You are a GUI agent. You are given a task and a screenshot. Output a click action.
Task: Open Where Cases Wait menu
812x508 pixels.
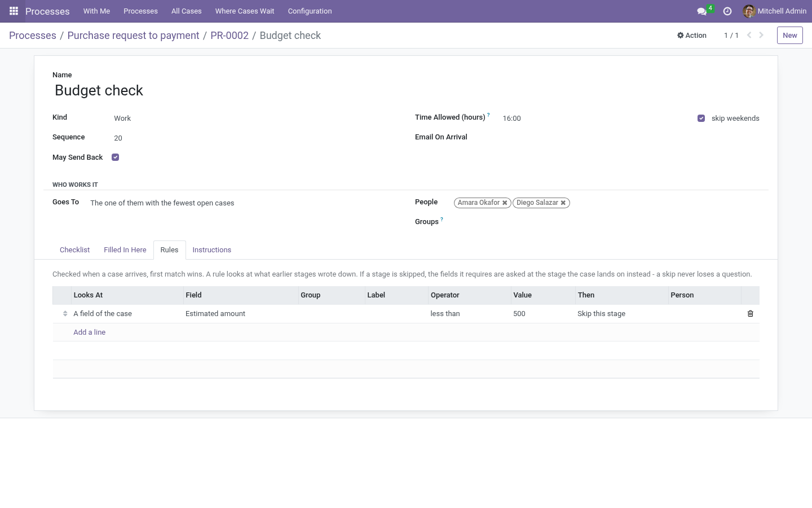point(245,11)
